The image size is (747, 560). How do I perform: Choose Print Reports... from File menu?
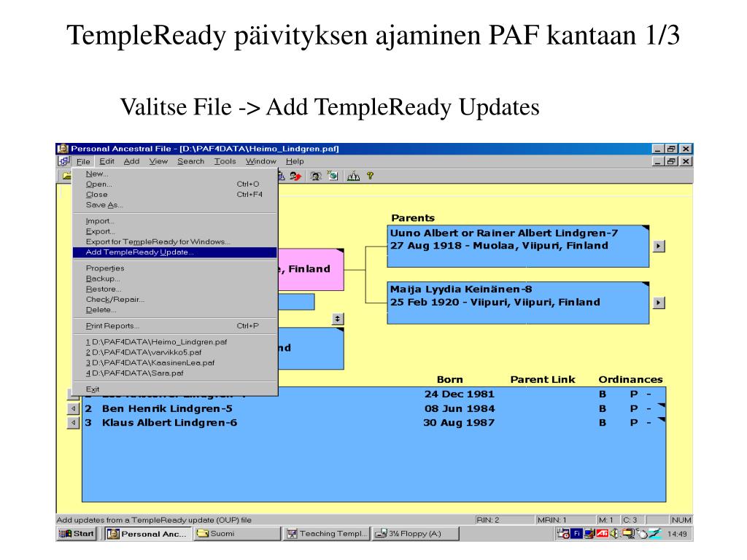pyautogui.click(x=175, y=326)
